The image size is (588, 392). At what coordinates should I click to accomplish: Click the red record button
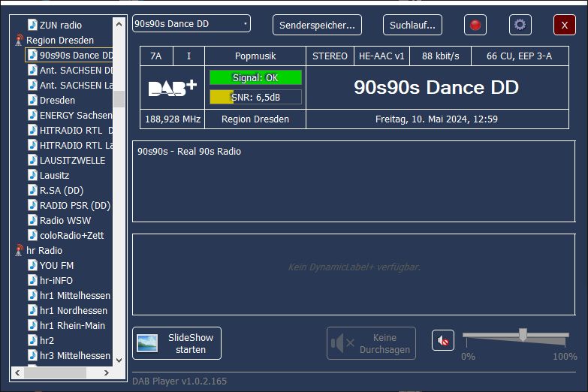click(475, 25)
